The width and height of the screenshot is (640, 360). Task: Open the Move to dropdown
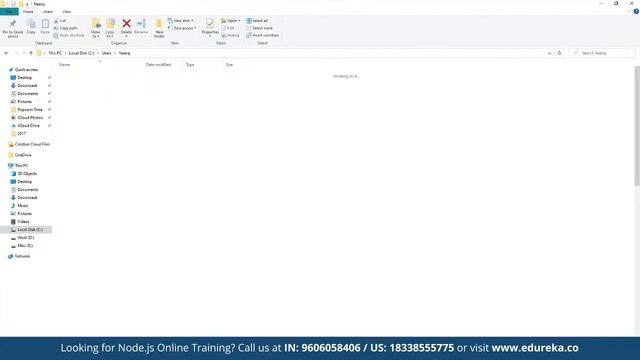[x=96, y=28]
